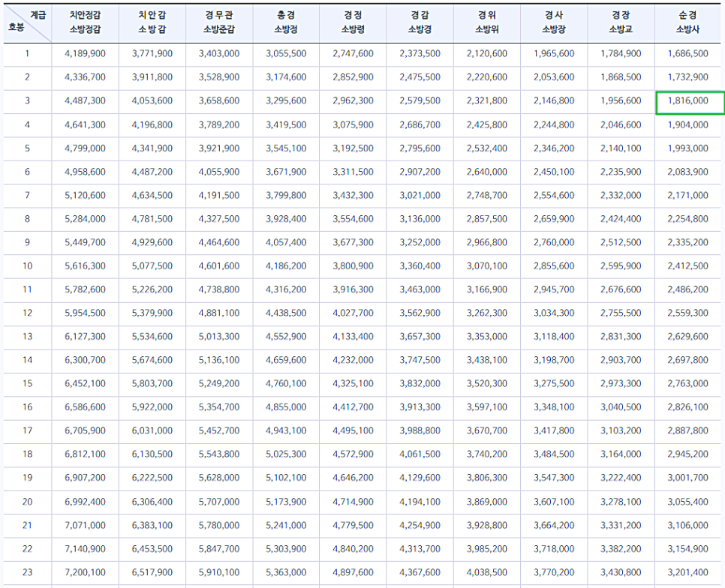This screenshot has width=725, height=588.
Task: Select cell value 5,910,100
Action: pos(219,573)
